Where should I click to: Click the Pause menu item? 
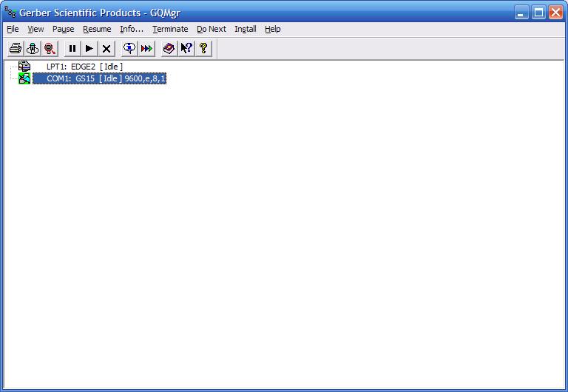[x=63, y=29]
